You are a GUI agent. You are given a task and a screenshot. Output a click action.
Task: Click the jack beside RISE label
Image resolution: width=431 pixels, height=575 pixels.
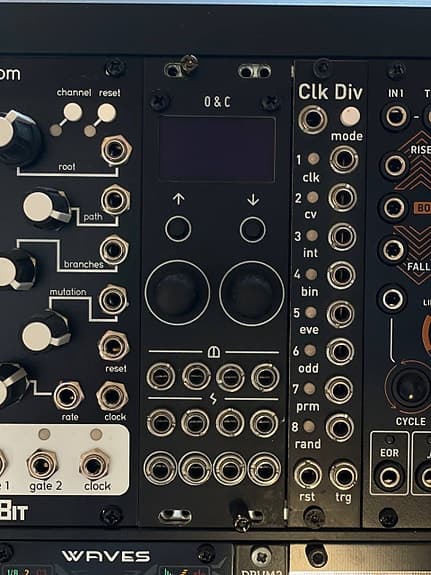394,166
